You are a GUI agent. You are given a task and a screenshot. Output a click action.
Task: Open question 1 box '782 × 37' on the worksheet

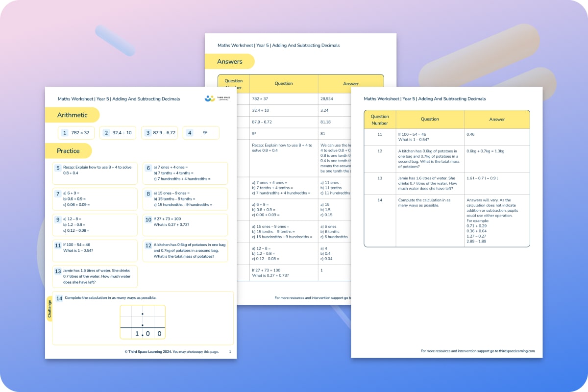click(x=77, y=133)
